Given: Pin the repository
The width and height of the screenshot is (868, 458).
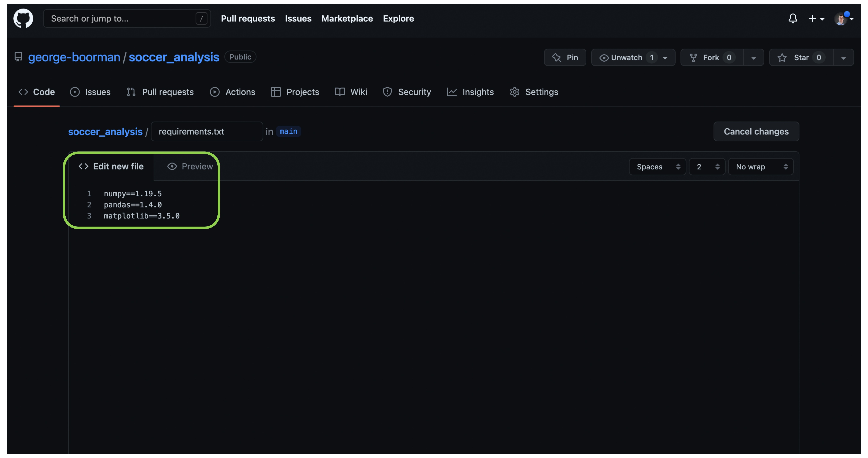Looking at the screenshot, I should pos(565,57).
